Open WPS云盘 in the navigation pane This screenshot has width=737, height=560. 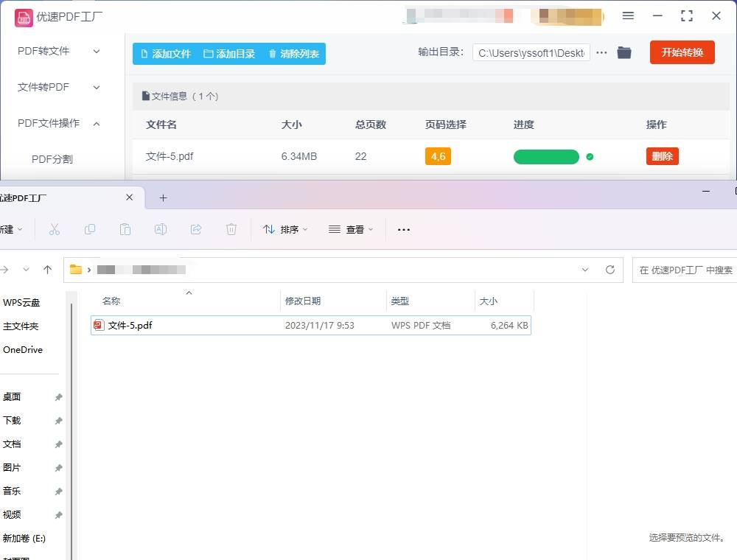tap(21, 303)
